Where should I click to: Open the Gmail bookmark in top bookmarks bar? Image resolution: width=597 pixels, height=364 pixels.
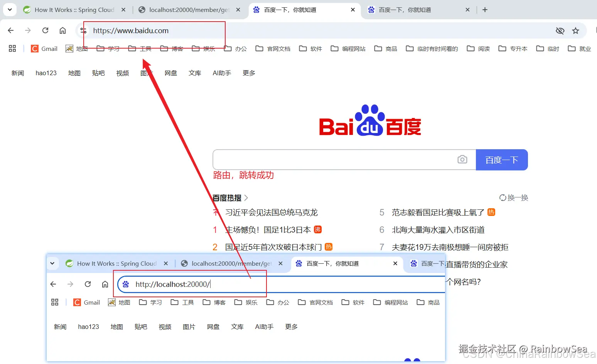tap(44, 49)
